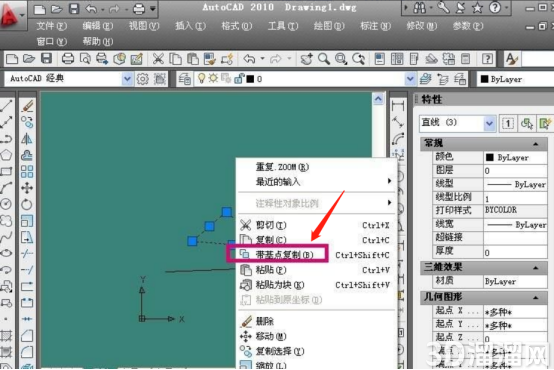Click the 厚度 value field
554x370 pixels.
pyautogui.click(x=515, y=252)
